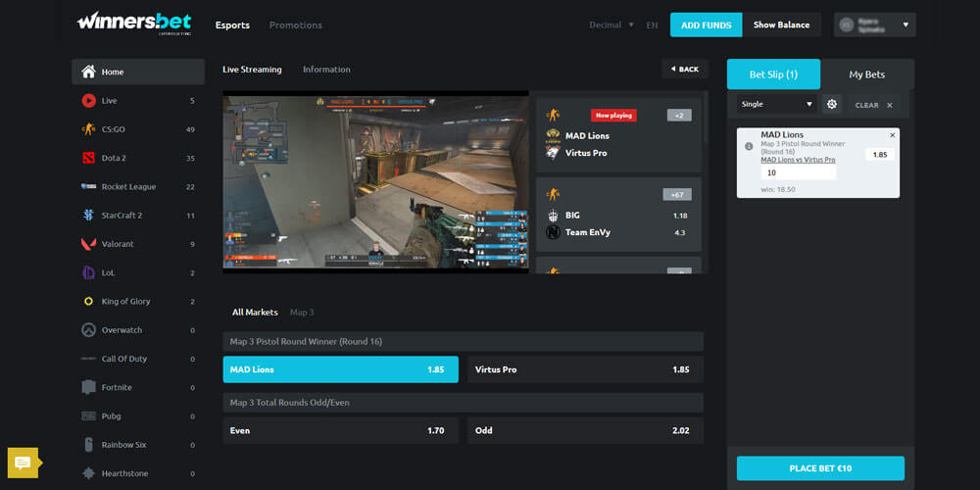Click the BACK button

coord(685,69)
